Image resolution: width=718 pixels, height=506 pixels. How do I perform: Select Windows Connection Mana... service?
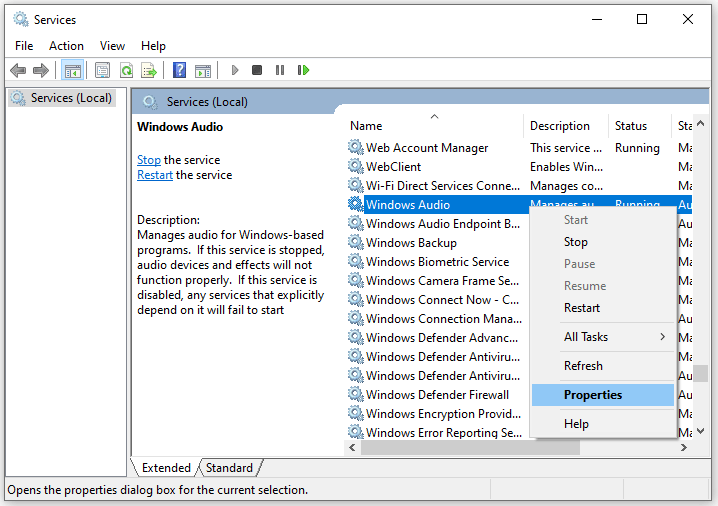(x=444, y=319)
